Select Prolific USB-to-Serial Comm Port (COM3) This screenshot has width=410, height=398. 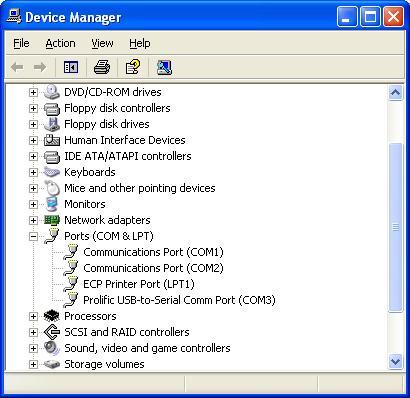[179, 300]
